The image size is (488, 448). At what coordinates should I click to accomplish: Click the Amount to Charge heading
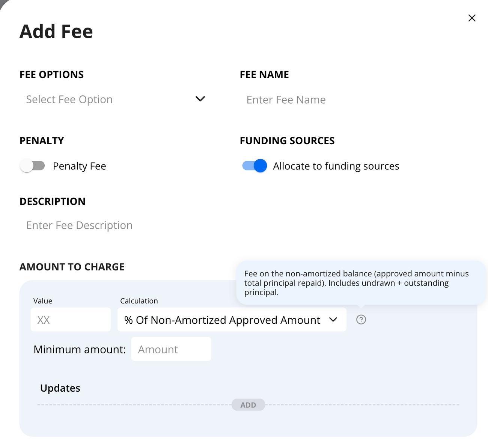coord(72,267)
